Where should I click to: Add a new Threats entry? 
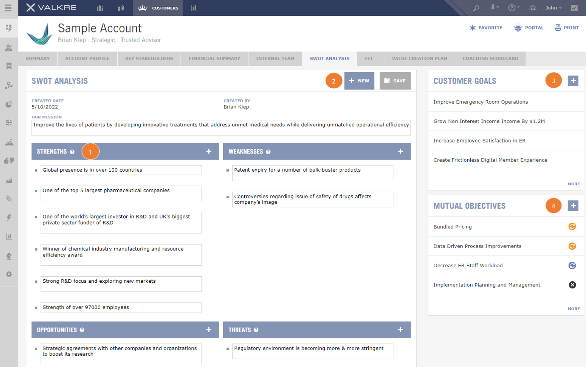point(400,330)
